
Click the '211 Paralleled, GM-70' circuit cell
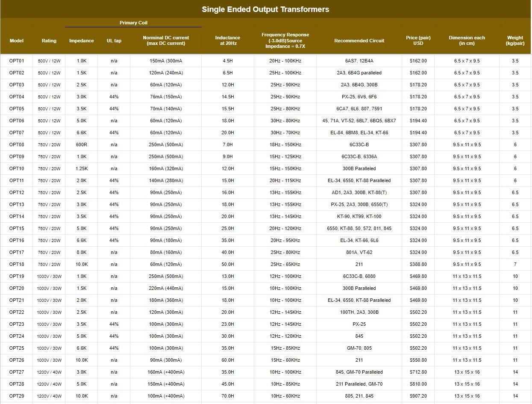[359, 384]
